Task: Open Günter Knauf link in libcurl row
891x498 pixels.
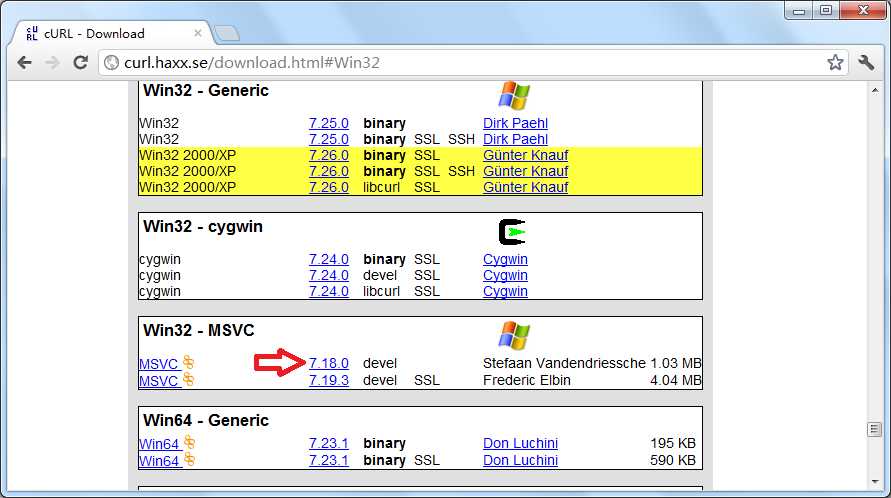Action: 526,187
